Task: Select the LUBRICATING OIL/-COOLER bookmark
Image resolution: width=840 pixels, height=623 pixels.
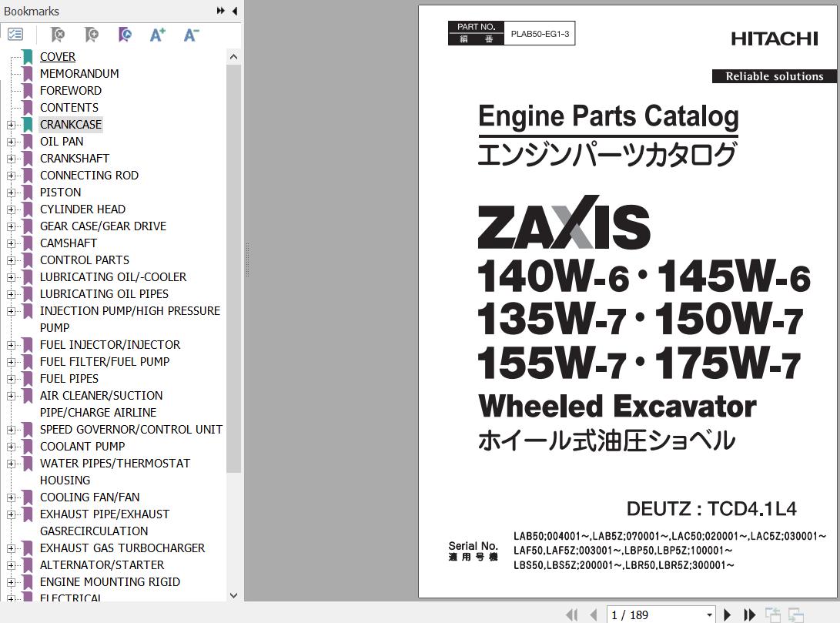Action: [113, 277]
